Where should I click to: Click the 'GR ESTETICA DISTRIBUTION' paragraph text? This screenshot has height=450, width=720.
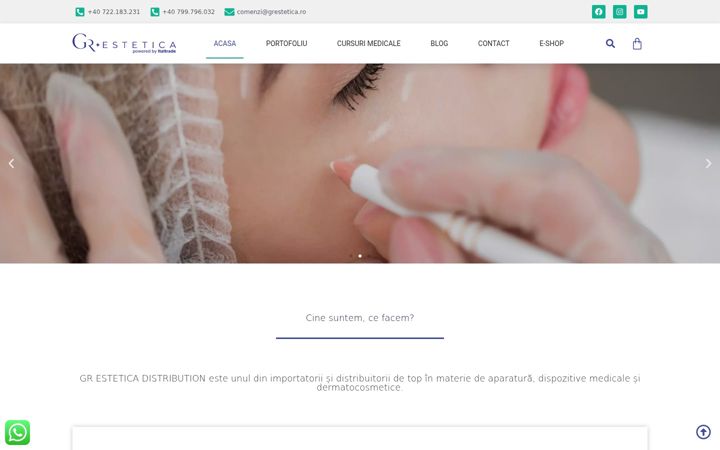[x=360, y=383]
